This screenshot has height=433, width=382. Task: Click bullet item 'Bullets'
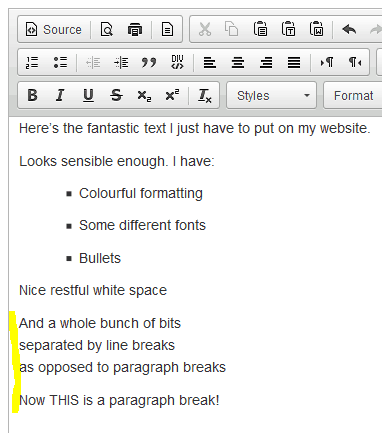[x=100, y=258]
